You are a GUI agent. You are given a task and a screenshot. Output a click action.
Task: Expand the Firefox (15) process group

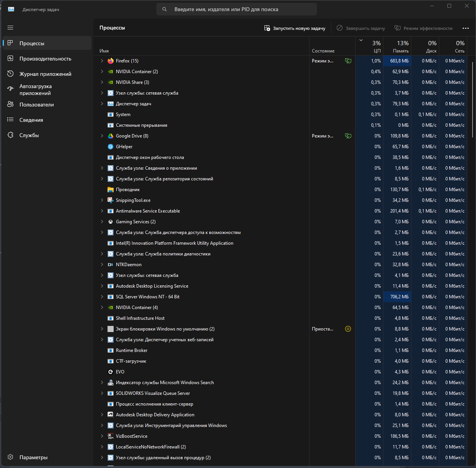point(102,61)
